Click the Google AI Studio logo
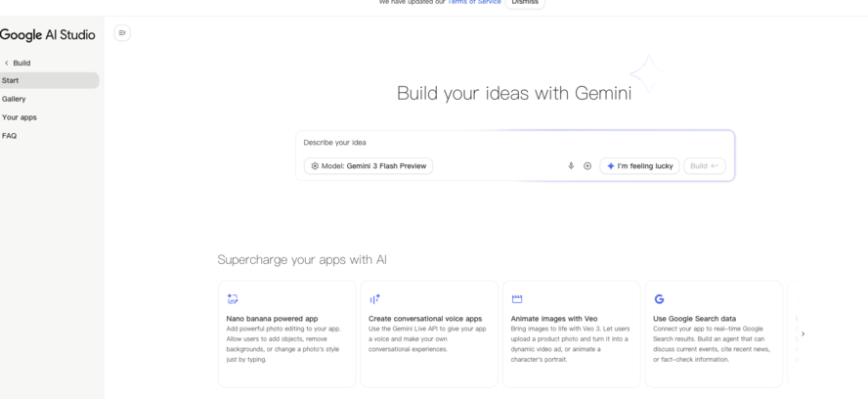Screen dimensions: 868x399 tap(48, 35)
